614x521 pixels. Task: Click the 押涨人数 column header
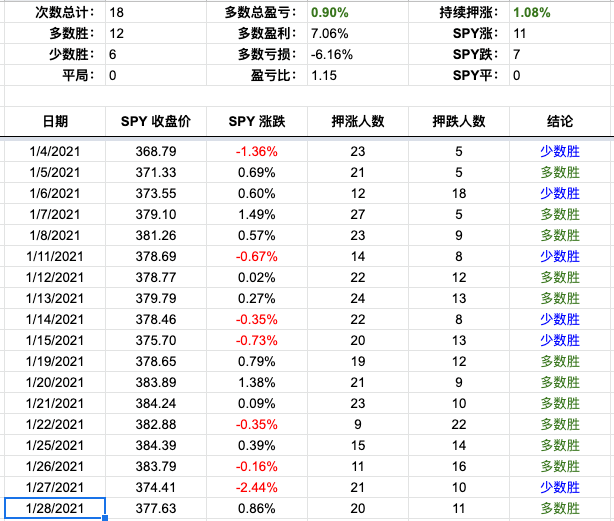(358, 121)
